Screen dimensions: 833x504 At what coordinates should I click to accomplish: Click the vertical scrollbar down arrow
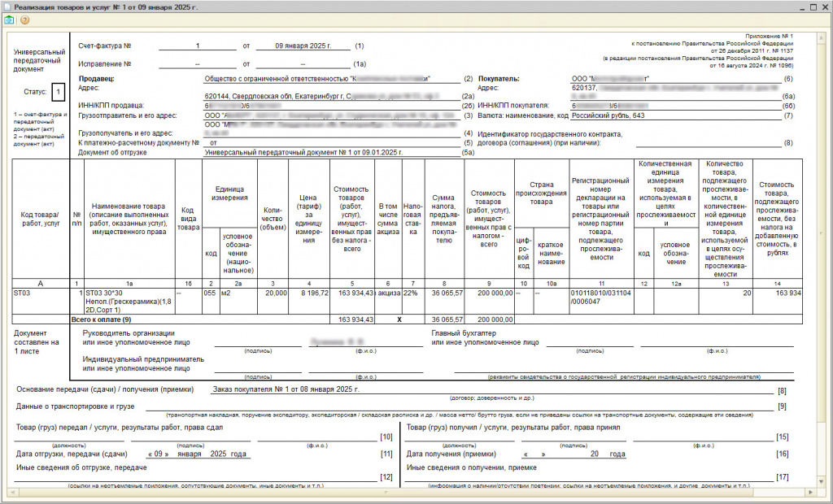point(823,480)
